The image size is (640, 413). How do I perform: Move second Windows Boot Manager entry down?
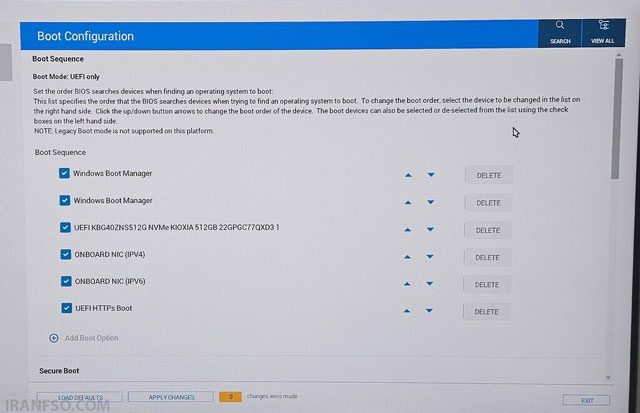(x=430, y=202)
